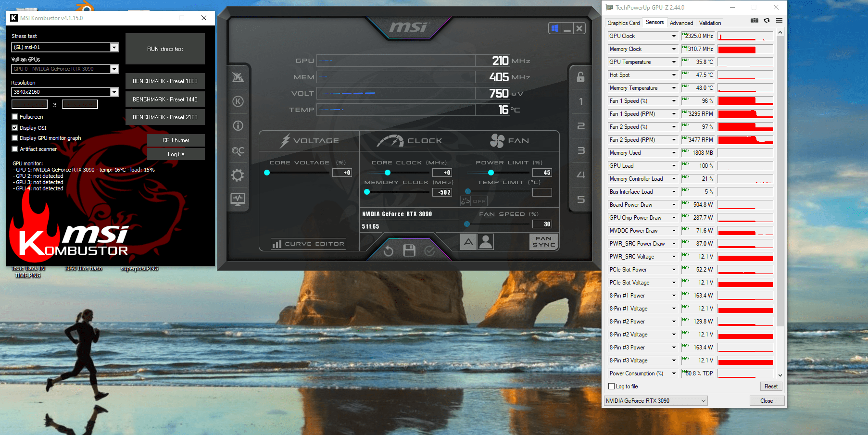Enable Display GPU monitor graph checkbox
The height and width of the screenshot is (435, 868).
click(x=15, y=138)
